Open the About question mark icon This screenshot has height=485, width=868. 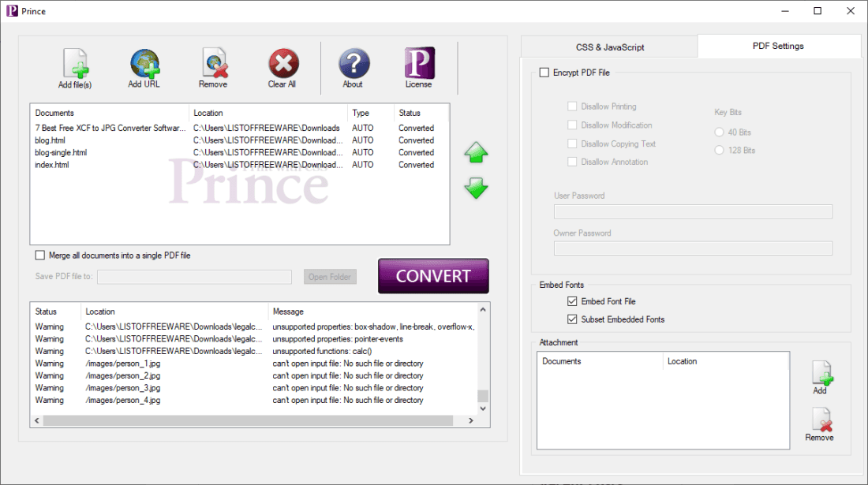pyautogui.click(x=354, y=64)
